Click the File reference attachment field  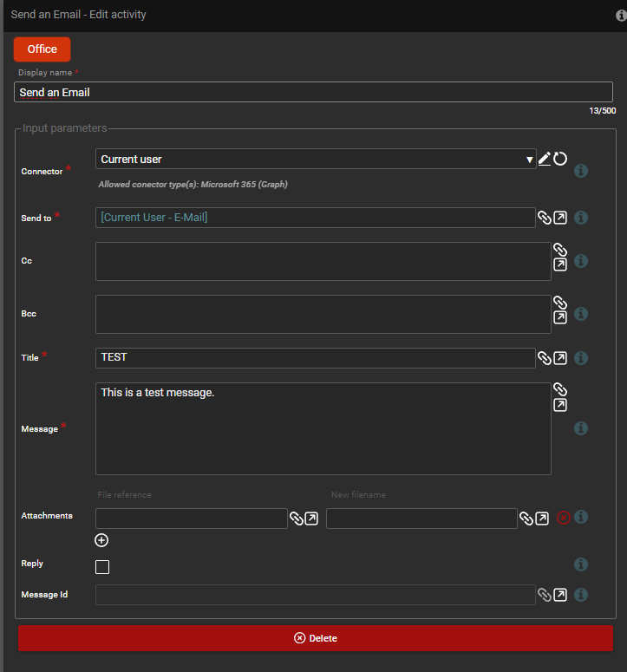tap(191, 519)
